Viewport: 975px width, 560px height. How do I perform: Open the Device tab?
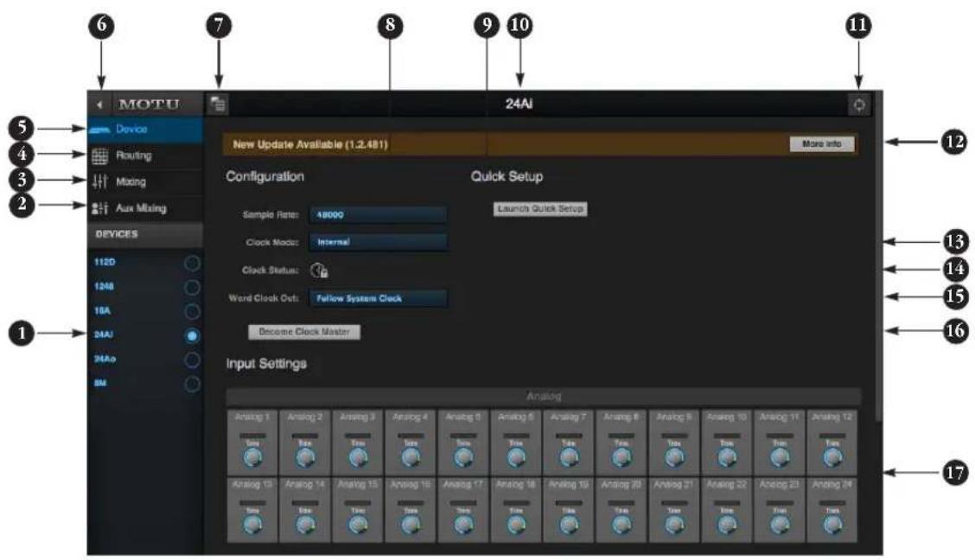[x=145, y=130]
